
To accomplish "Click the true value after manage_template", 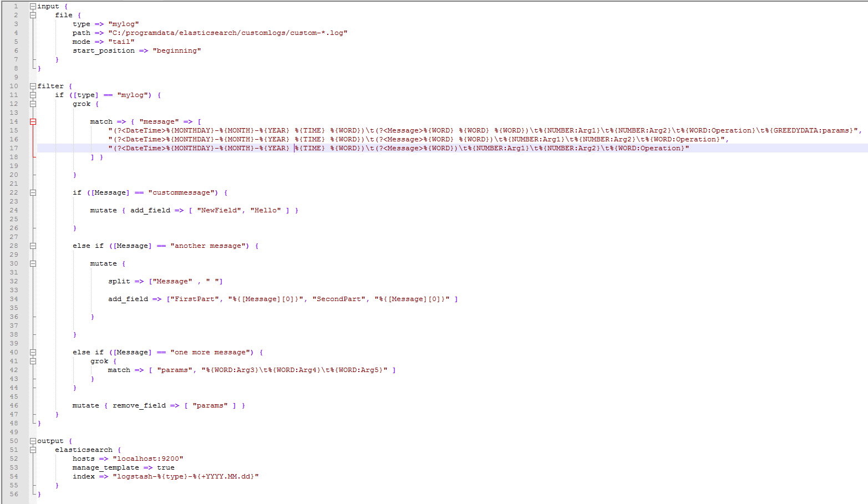I will click(166, 467).
